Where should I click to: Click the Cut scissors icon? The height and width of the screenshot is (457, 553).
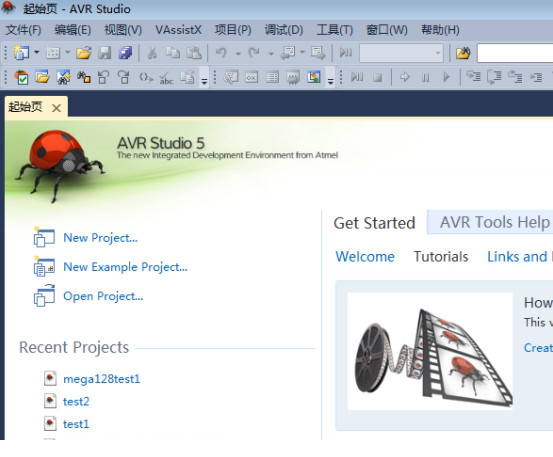(x=152, y=53)
